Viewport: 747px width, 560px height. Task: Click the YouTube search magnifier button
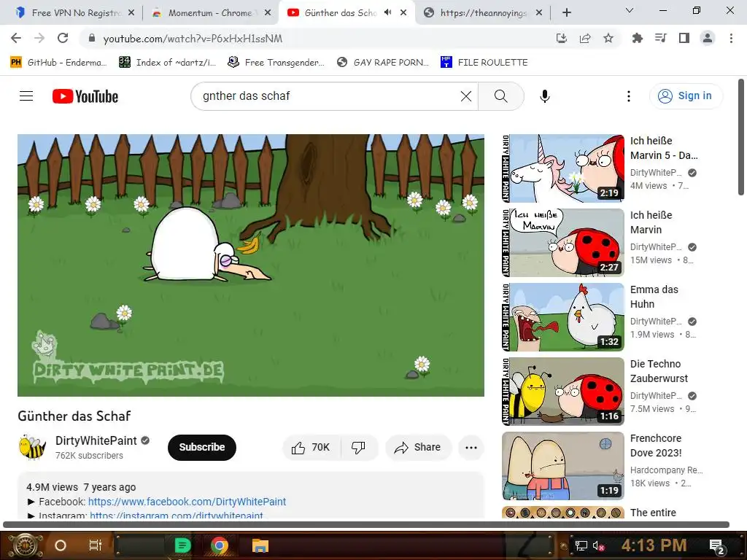[x=500, y=96]
